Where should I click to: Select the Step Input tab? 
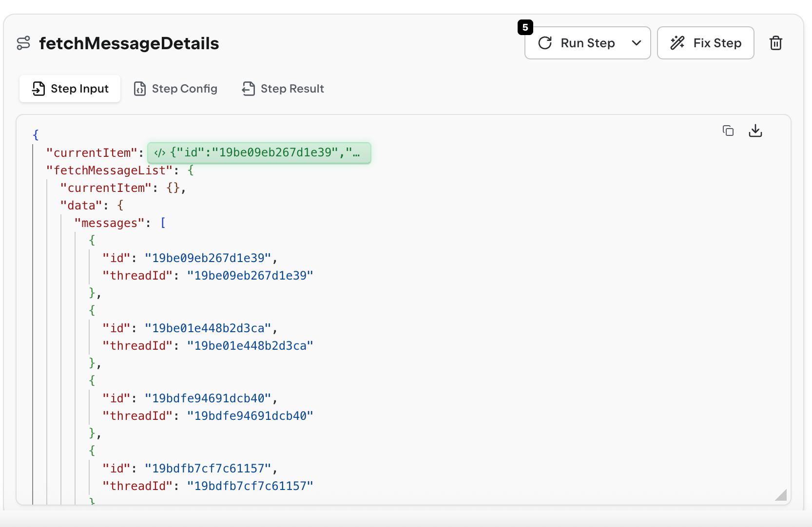click(70, 89)
